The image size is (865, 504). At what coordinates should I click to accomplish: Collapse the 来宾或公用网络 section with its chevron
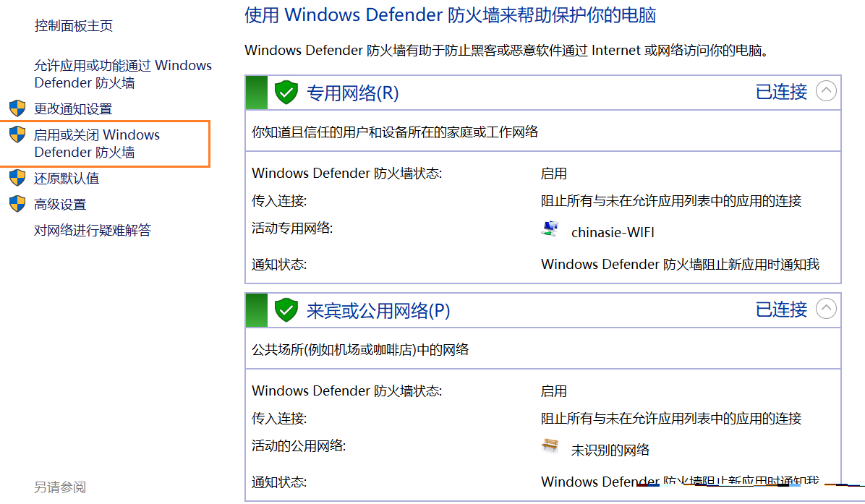[x=826, y=309]
